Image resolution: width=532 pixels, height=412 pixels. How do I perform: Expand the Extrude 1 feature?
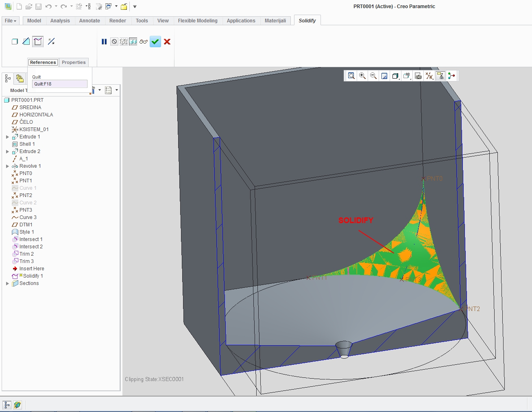pyautogui.click(x=7, y=137)
